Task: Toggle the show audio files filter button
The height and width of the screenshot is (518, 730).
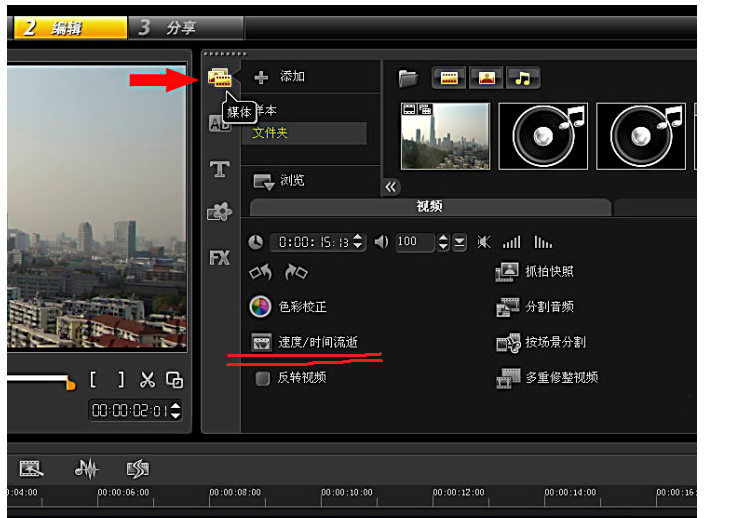Action: click(523, 78)
